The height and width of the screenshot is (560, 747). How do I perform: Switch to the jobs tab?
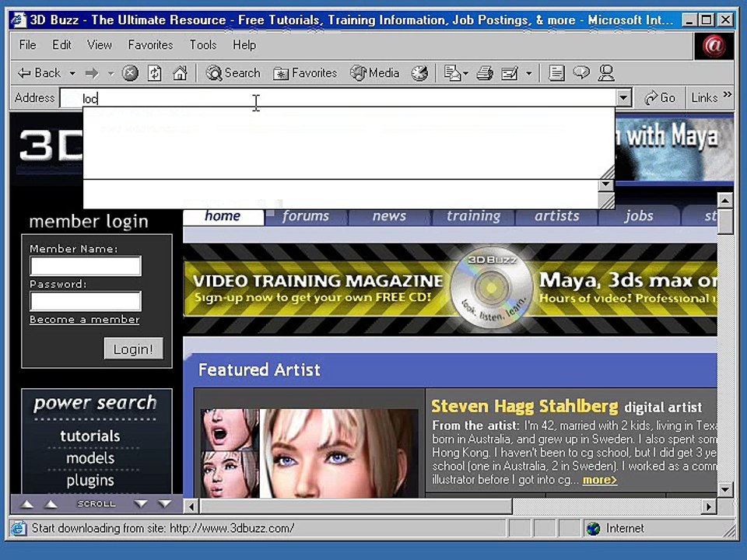click(x=639, y=216)
